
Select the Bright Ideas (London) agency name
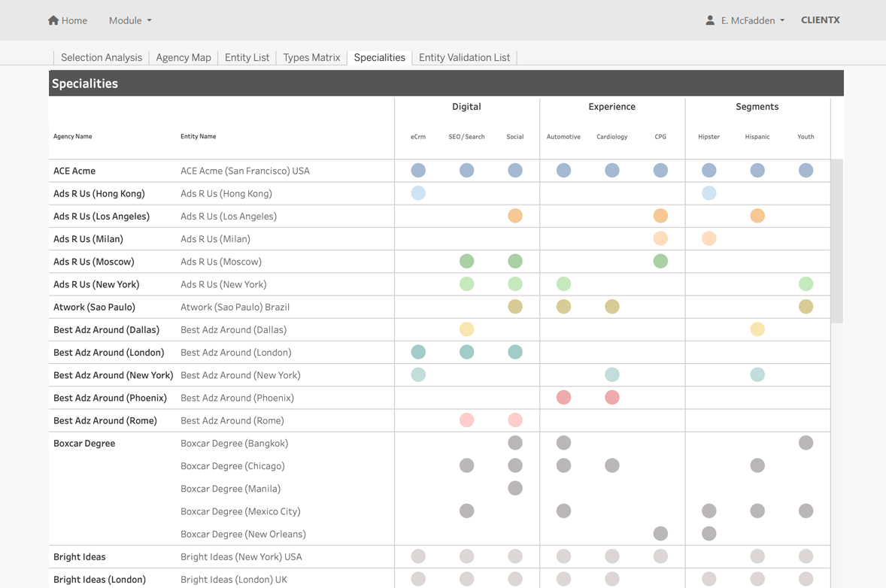coord(99,580)
